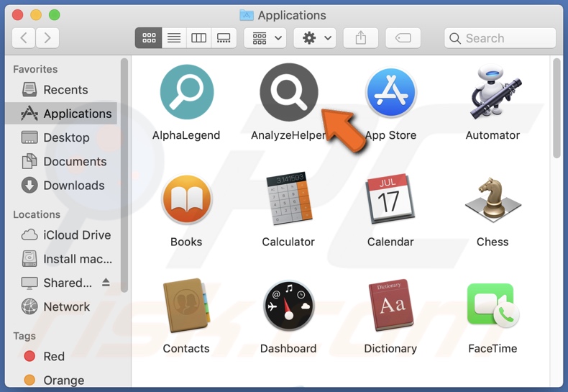Click the App Store name label
This screenshot has height=392, width=568.
390,135
